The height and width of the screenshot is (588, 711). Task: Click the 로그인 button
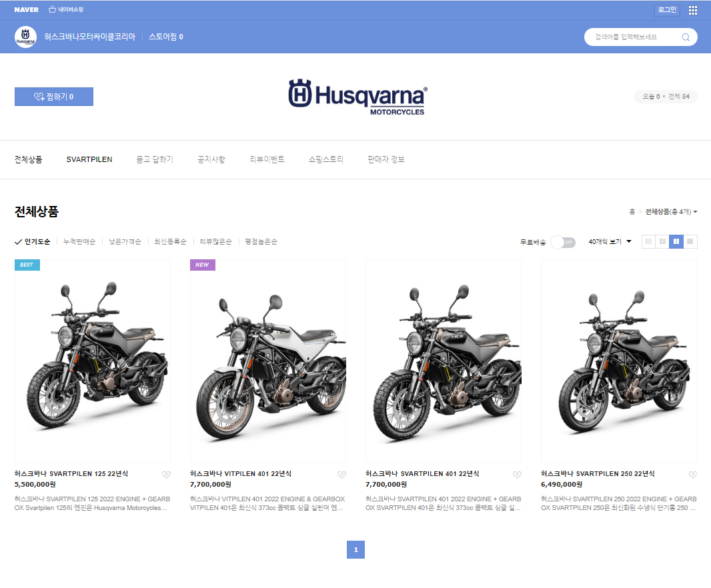[667, 10]
